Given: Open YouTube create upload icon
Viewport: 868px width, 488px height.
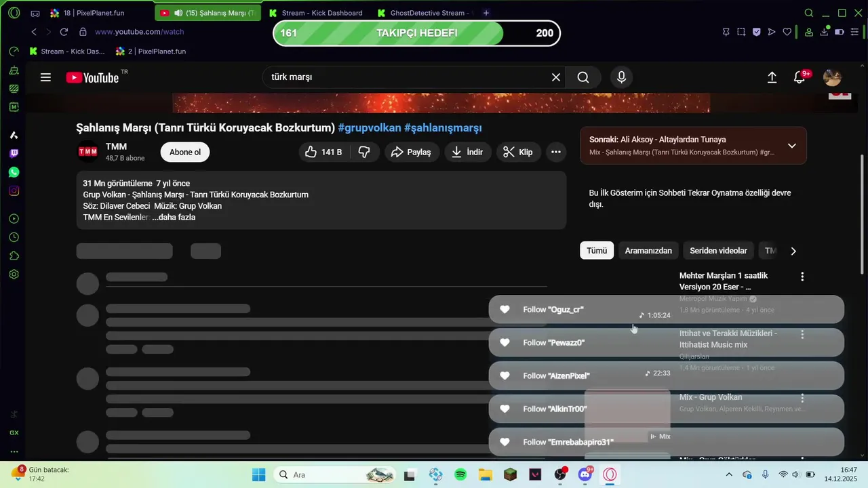Looking at the screenshot, I should (772, 77).
